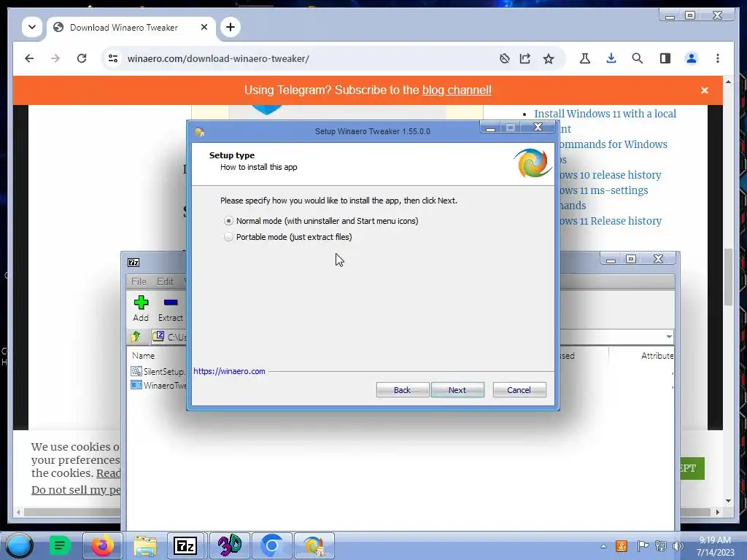Viewport: 747px width, 560px height.
Task: Show hidden tray icons
Action: pos(603,546)
